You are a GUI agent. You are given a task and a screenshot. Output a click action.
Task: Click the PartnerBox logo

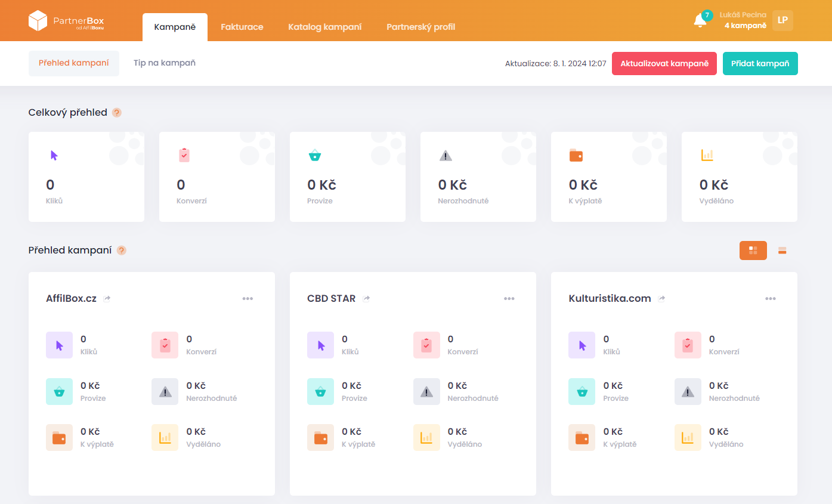click(x=66, y=21)
